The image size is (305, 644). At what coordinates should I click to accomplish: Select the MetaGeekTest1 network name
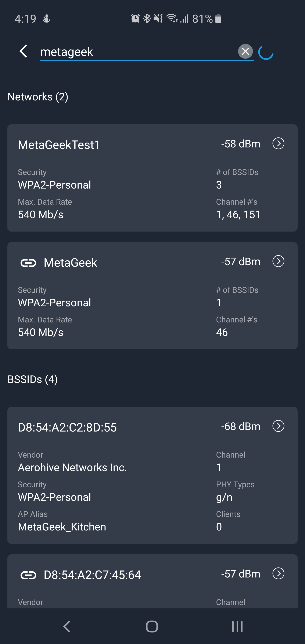(x=59, y=145)
